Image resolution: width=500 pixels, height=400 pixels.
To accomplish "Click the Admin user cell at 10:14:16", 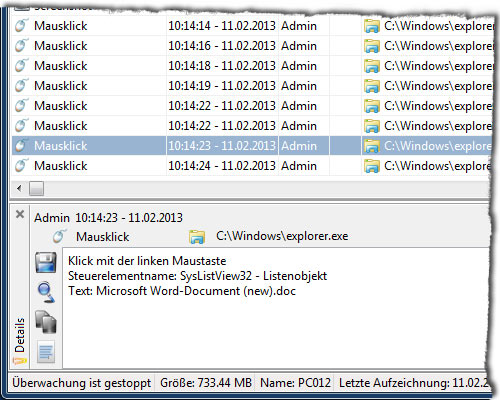I will tap(299, 46).
